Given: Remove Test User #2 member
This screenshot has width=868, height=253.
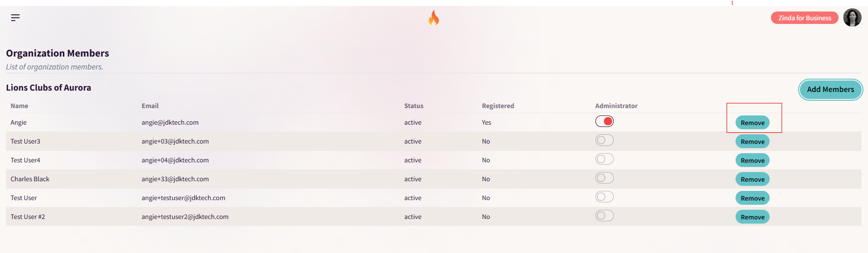Looking at the screenshot, I should [753, 217].
